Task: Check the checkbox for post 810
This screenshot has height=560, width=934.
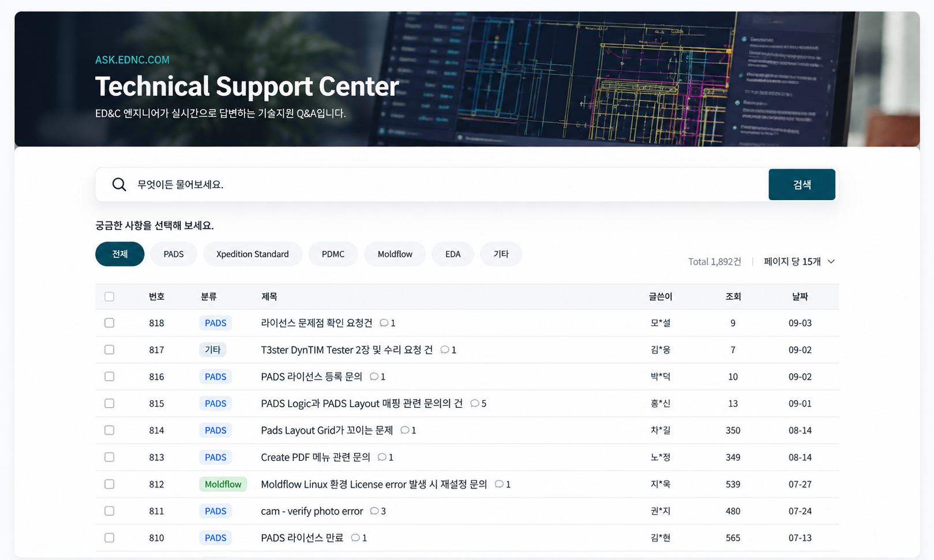Action: [110, 538]
